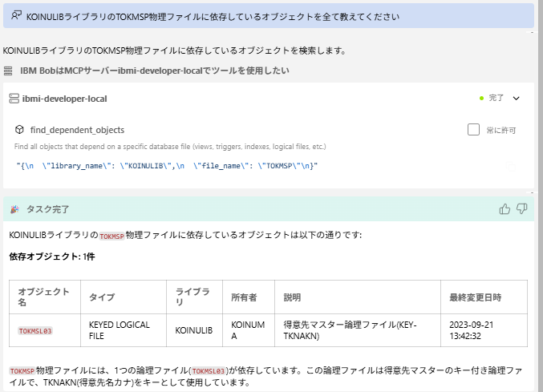
Task: Click the user message icon beside the prompt
Action: coord(16,15)
